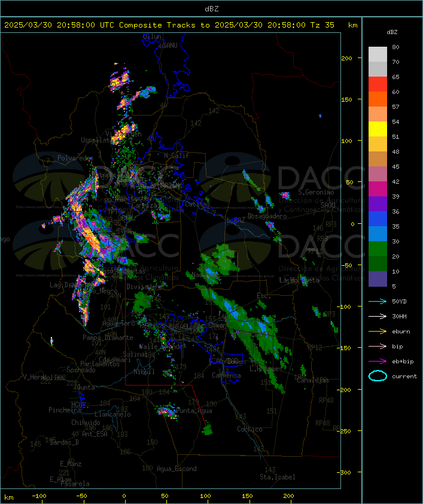Click the '-100' tick label on the horizontal axis
The height and width of the screenshot is (504, 423).
click(x=39, y=496)
